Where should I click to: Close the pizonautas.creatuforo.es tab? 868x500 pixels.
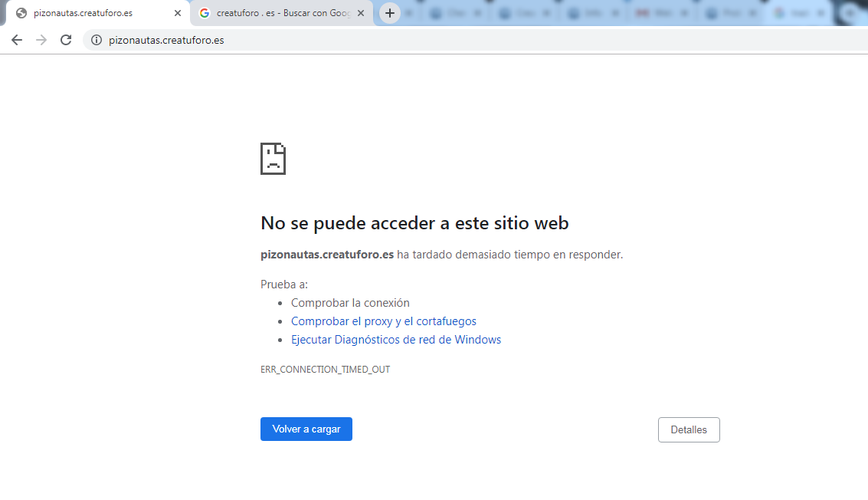click(178, 13)
